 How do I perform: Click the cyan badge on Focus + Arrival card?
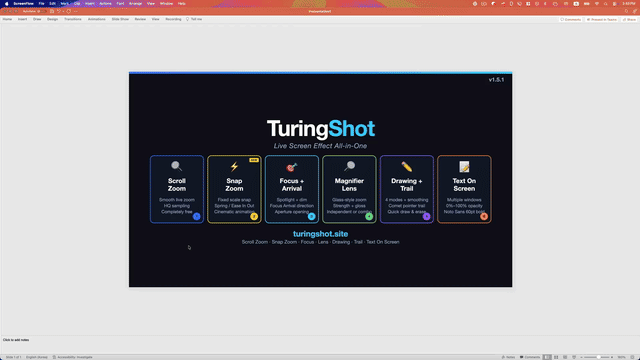[311, 216]
